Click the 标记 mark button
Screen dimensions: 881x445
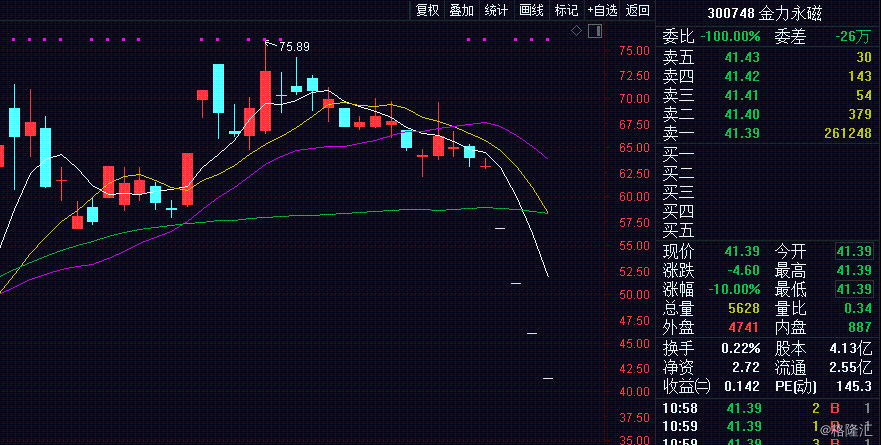click(x=566, y=10)
